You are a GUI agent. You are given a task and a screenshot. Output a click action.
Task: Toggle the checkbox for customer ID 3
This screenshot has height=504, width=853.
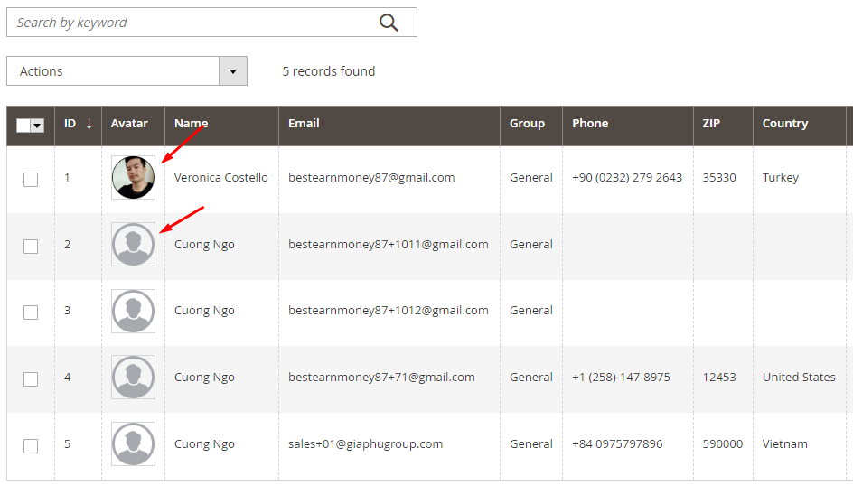31,312
